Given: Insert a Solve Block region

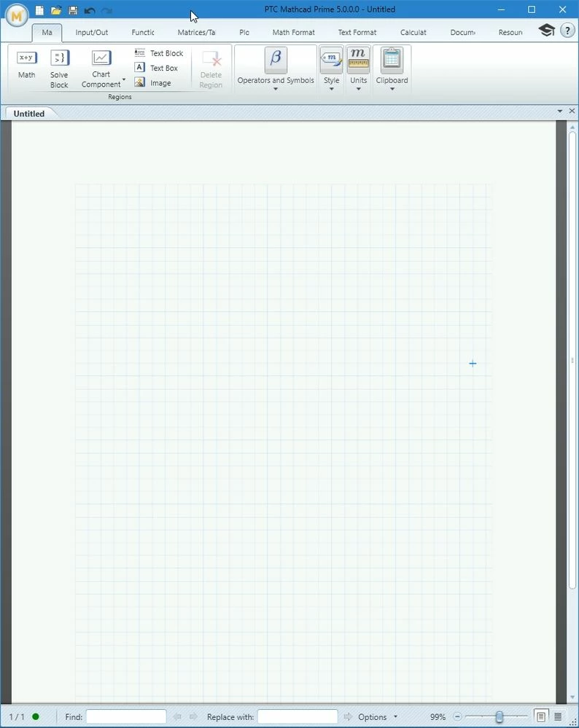Looking at the screenshot, I should coord(59,69).
